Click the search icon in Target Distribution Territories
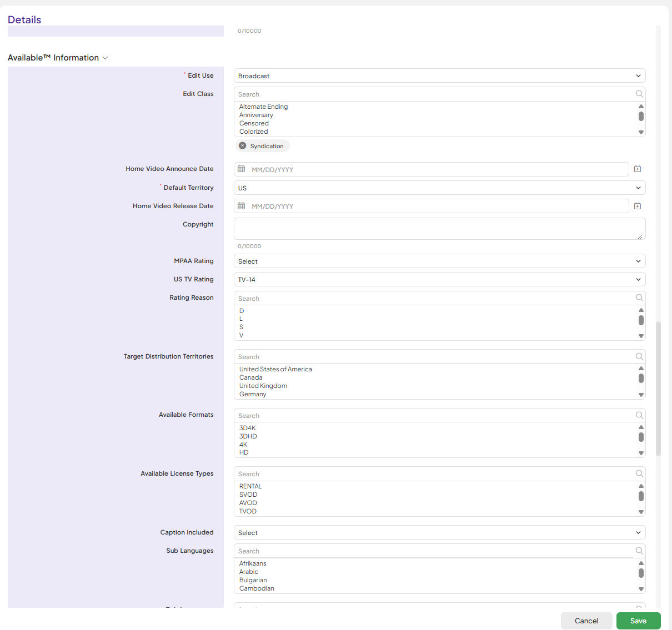This screenshot has height=630, width=672. coord(639,356)
